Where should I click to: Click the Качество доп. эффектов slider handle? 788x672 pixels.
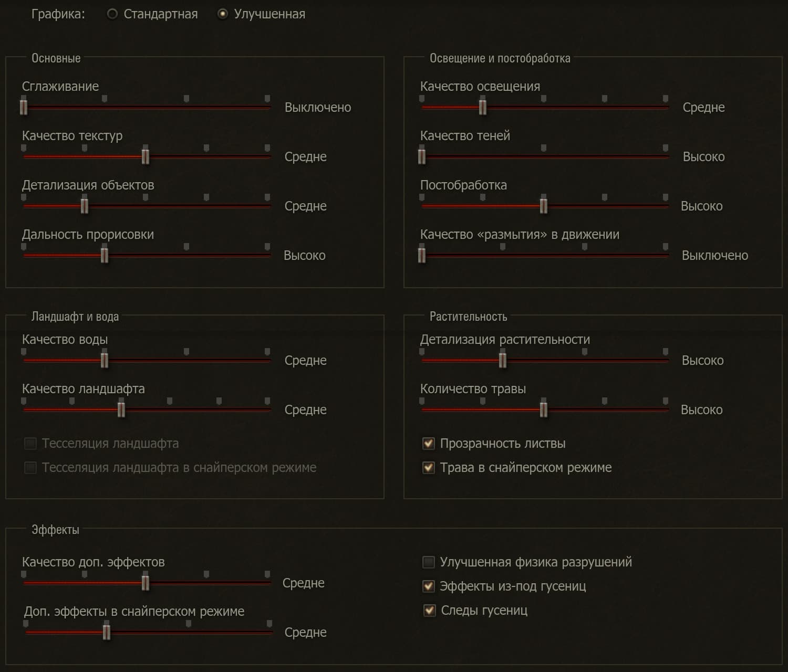pyautogui.click(x=146, y=583)
